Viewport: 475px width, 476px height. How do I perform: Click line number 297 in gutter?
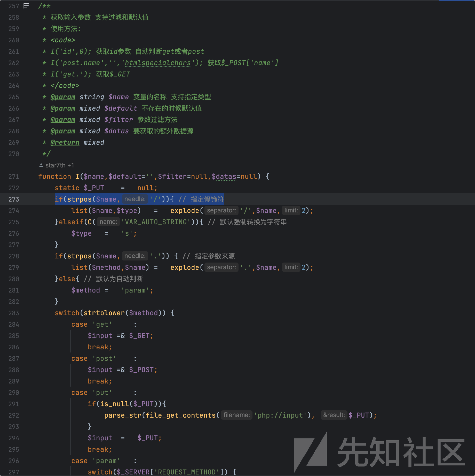click(14, 472)
